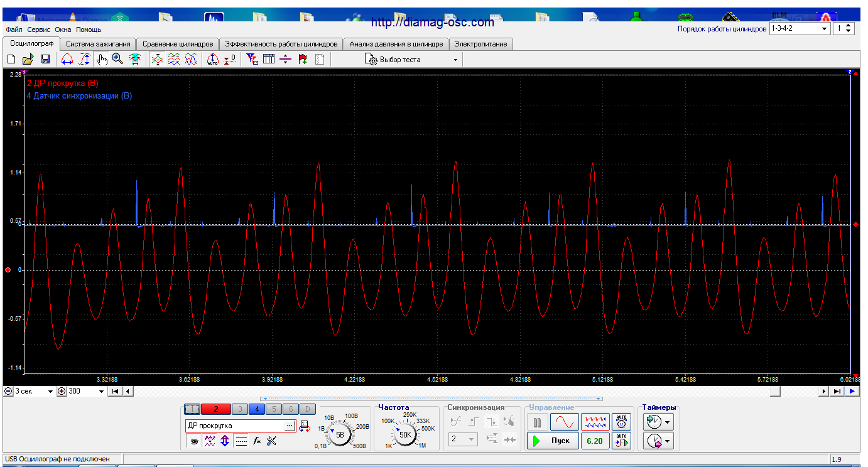Open the Помощь menu
The height and width of the screenshot is (467, 868).
coord(89,30)
